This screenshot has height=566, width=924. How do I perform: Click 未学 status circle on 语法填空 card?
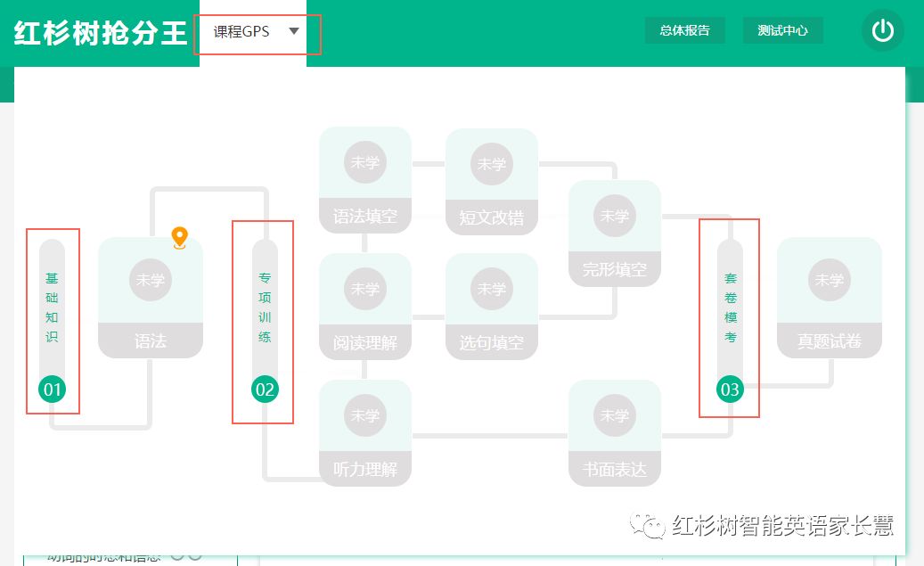(364, 162)
